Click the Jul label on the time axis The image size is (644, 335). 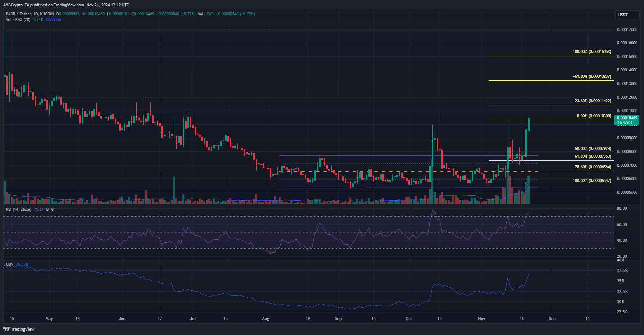tap(193, 319)
